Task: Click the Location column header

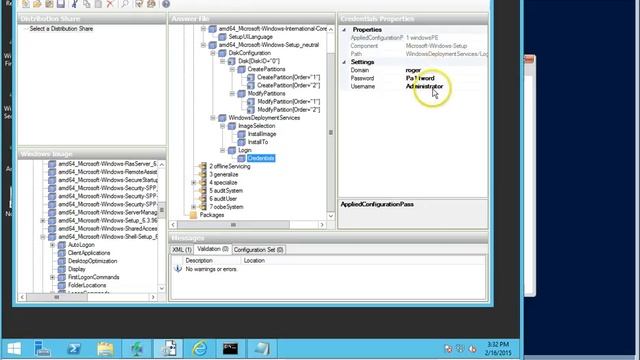Action: pos(254,260)
